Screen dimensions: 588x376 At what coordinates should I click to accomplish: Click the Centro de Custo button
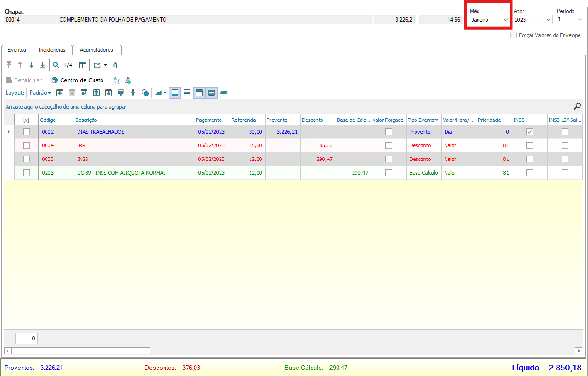coord(78,80)
